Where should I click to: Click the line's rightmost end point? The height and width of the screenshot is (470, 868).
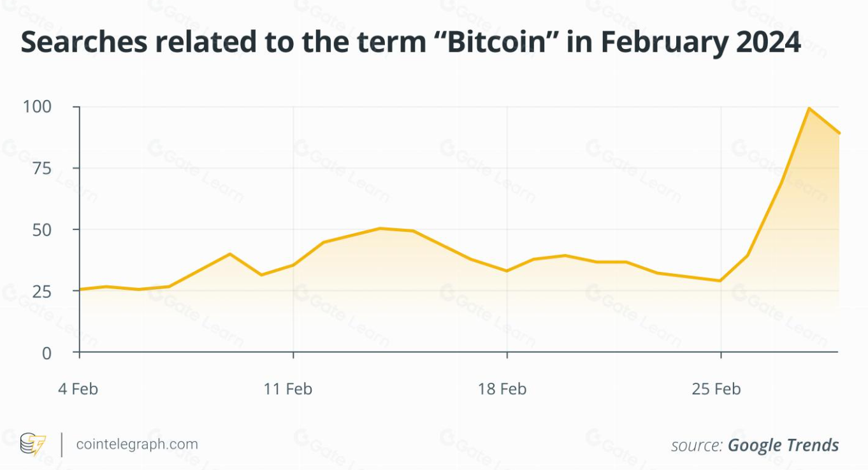click(839, 133)
